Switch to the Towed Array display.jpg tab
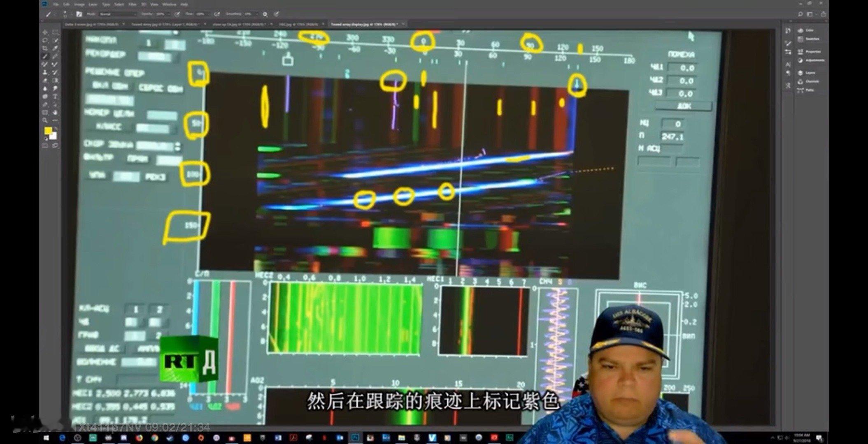The image size is (868, 444). [362, 24]
